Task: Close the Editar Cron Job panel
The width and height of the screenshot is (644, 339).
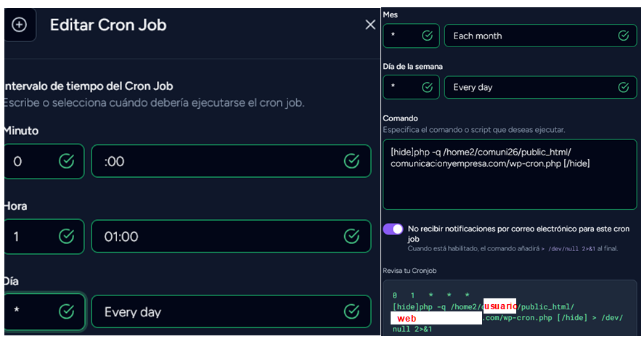Action: point(370,25)
